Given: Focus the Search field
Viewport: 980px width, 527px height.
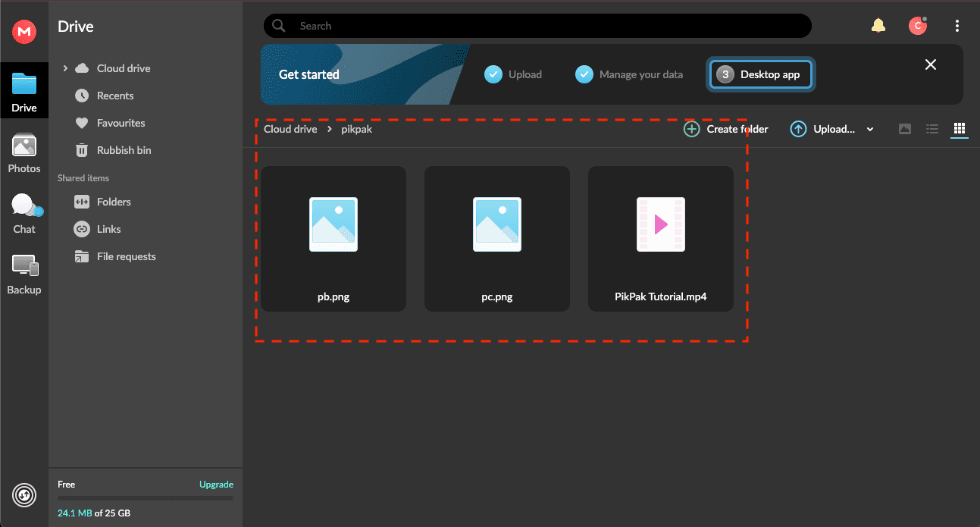Looking at the screenshot, I should pos(537,26).
